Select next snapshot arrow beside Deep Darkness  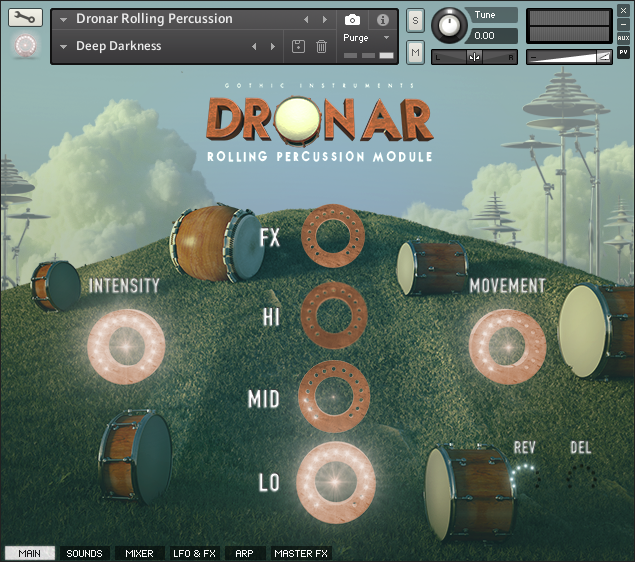(273, 47)
